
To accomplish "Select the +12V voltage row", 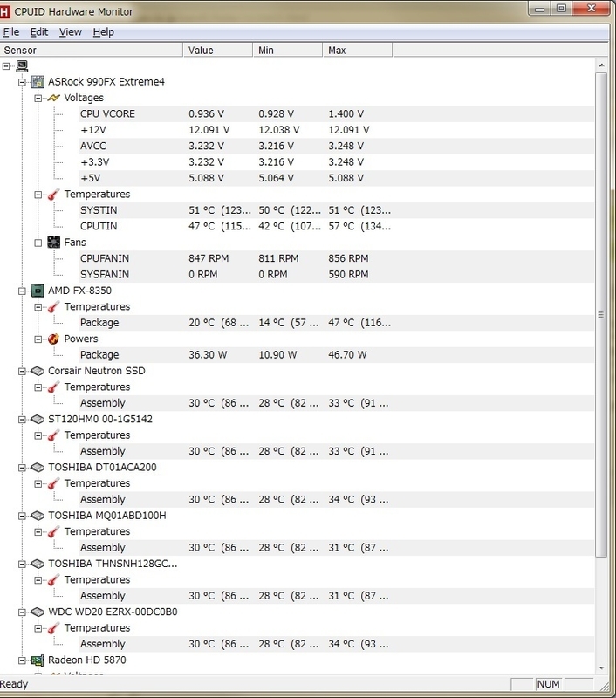I will click(x=336, y=130).
